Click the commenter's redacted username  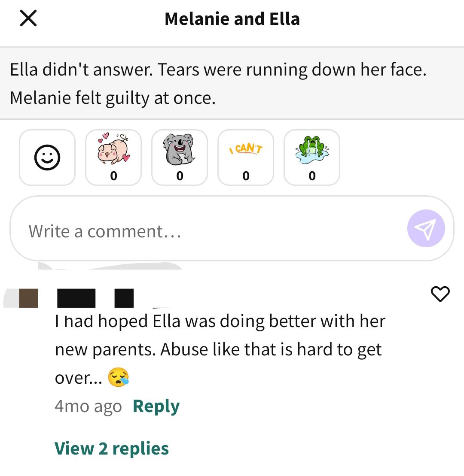(x=95, y=298)
